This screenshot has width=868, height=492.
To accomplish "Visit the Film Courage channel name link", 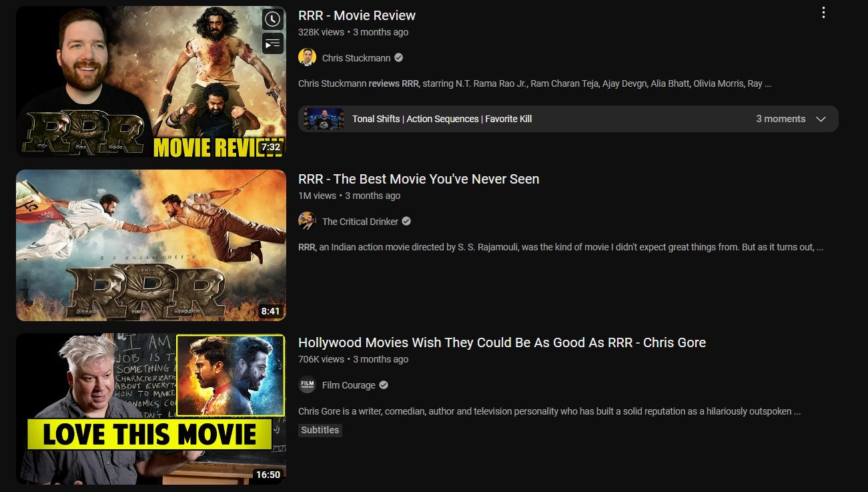I will click(349, 385).
